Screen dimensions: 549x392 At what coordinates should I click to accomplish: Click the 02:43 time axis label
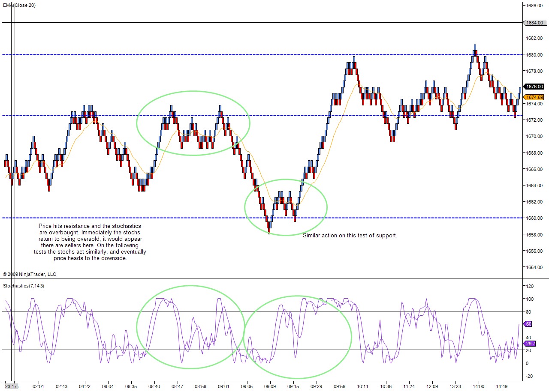pyautogui.click(x=61, y=386)
